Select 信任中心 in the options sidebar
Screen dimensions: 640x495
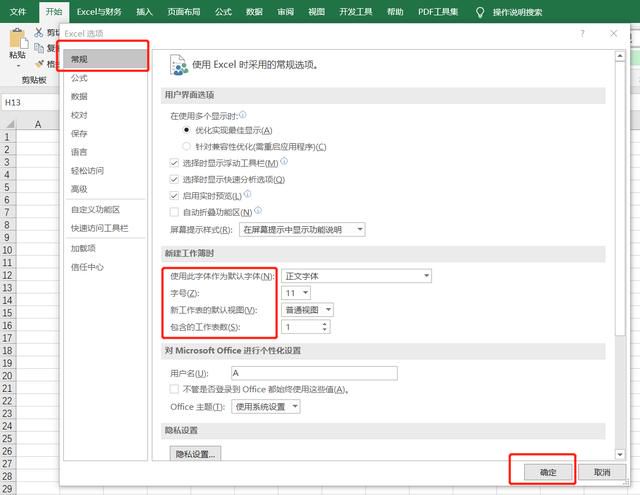point(105,267)
